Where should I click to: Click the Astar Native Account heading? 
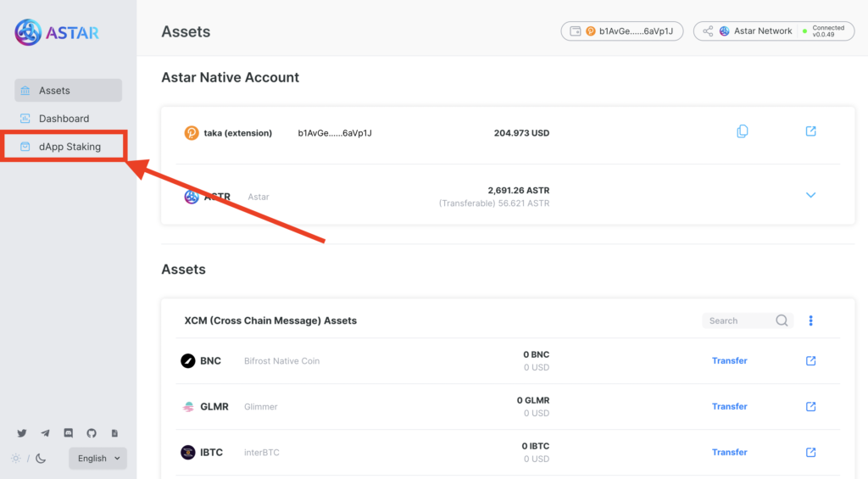click(231, 77)
